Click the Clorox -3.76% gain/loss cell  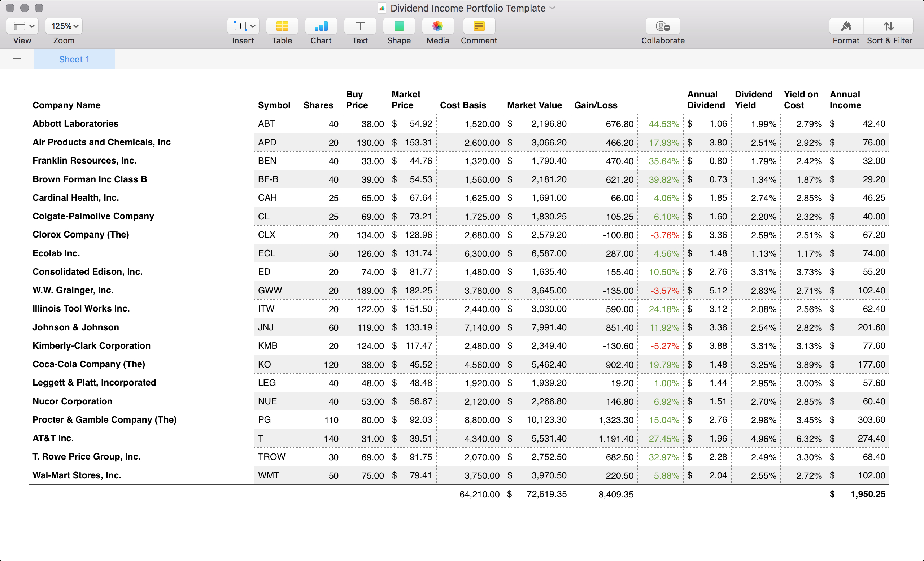pyautogui.click(x=664, y=235)
